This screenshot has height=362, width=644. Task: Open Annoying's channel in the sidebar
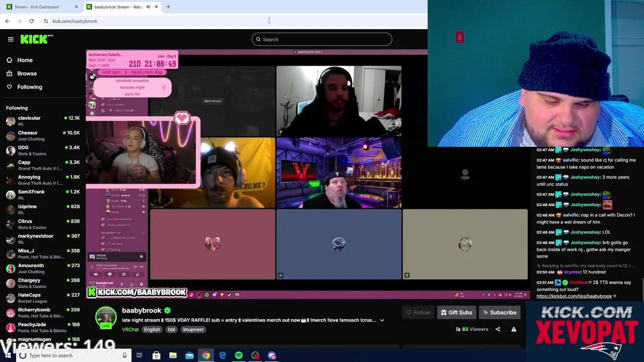pos(42,180)
